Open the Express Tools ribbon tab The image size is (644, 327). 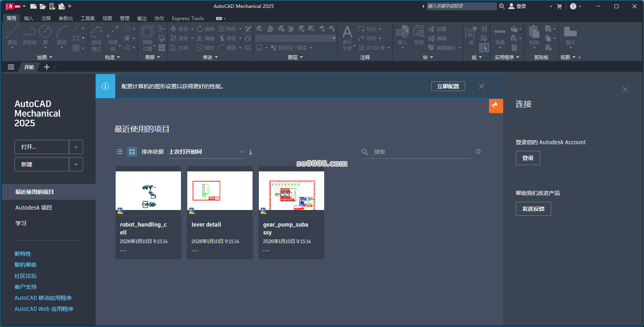click(188, 19)
